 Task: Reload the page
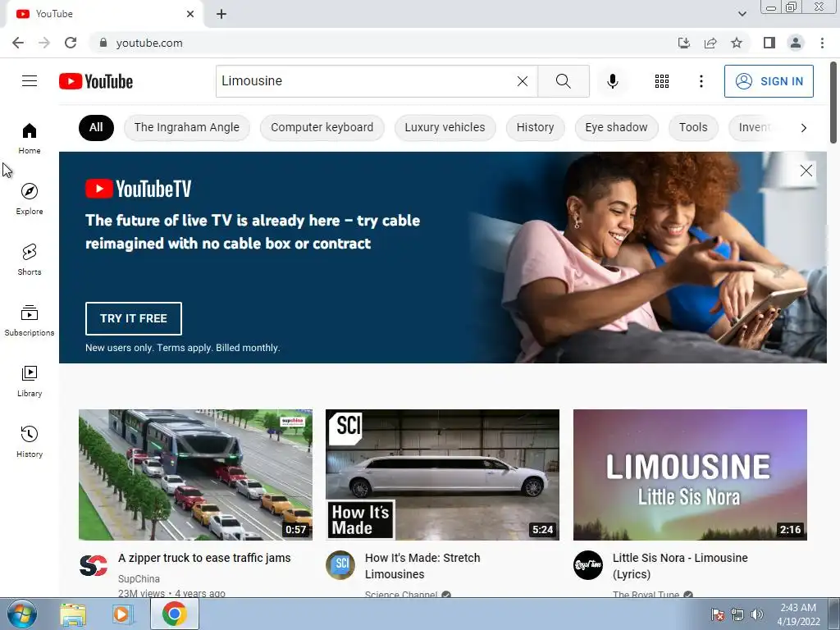click(x=71, y=43)
